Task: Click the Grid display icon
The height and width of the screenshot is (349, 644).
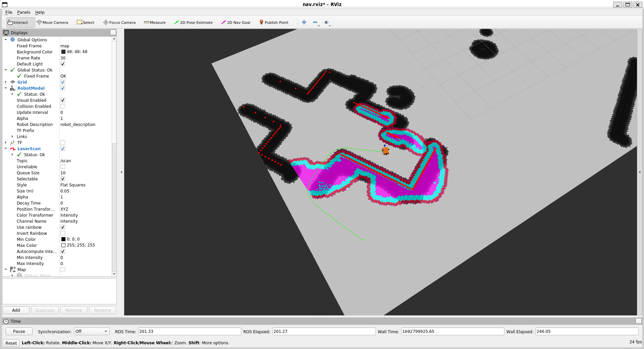Action: [13, 82]
